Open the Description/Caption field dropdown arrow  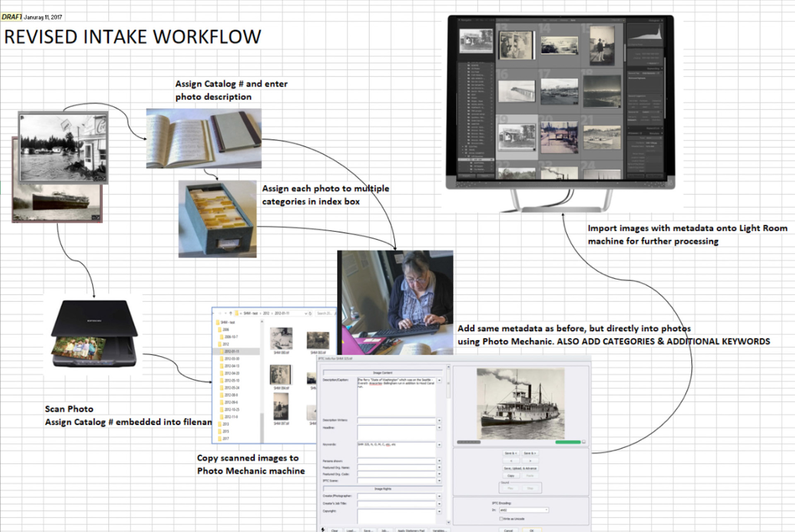point(439,380)
